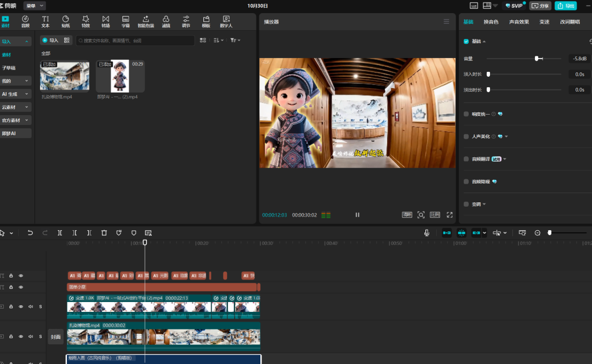Open the 特效 (Effects) panel
The image size is (592, 364).
coord(86,21)
